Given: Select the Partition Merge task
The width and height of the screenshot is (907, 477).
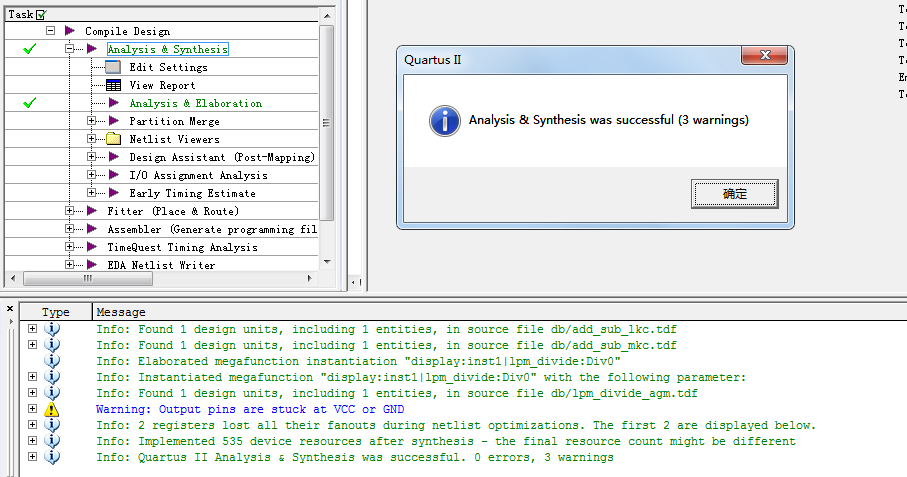Looking at the screenshot, I should click(x=174, y=121).
